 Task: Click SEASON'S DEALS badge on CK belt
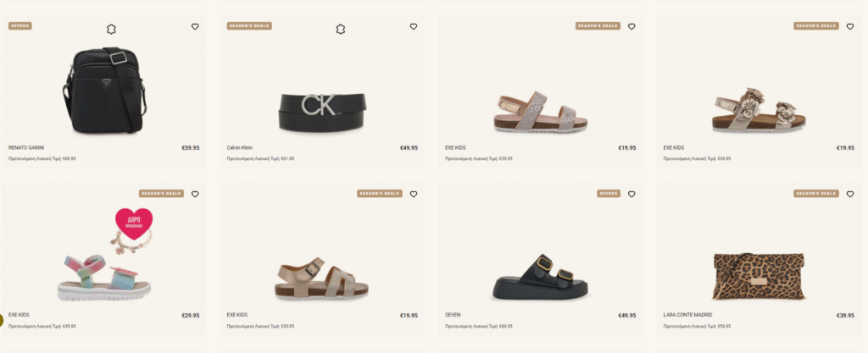click(250, 26)
